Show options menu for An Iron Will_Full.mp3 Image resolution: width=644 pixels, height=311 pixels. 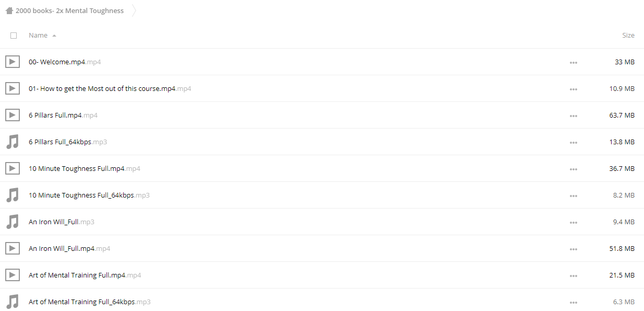click(x=574, y=222)
